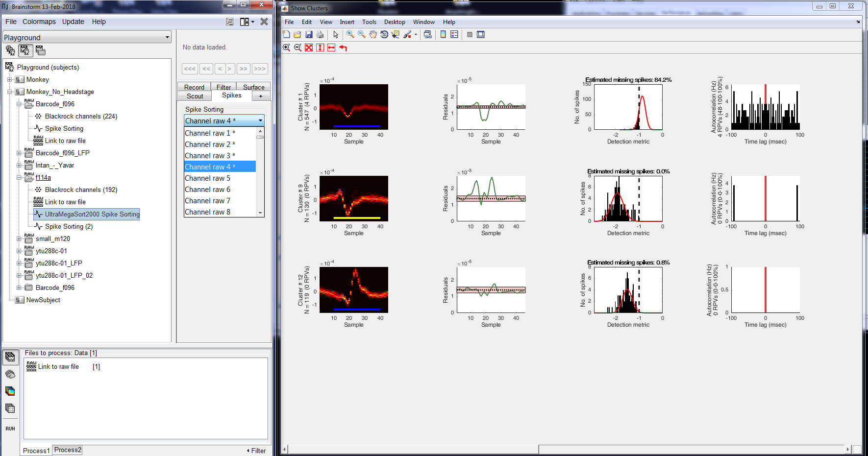
Task: Click the Save Figure floppy disk icon
Action: (309, 34)
